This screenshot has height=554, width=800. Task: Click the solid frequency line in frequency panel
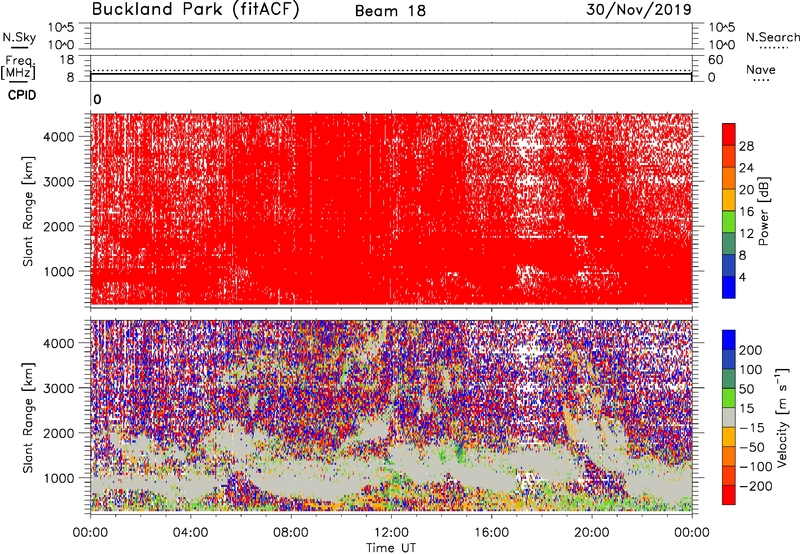(x=391, y=74)
